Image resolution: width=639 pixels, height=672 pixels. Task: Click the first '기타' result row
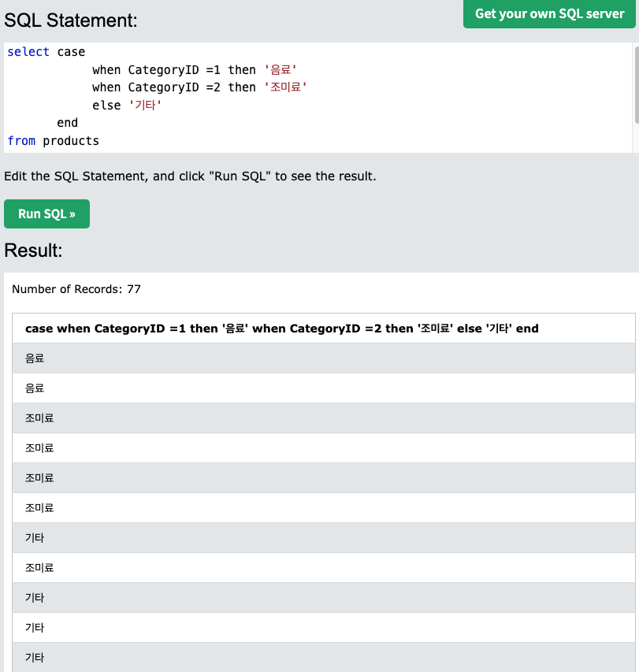(35, 537)
